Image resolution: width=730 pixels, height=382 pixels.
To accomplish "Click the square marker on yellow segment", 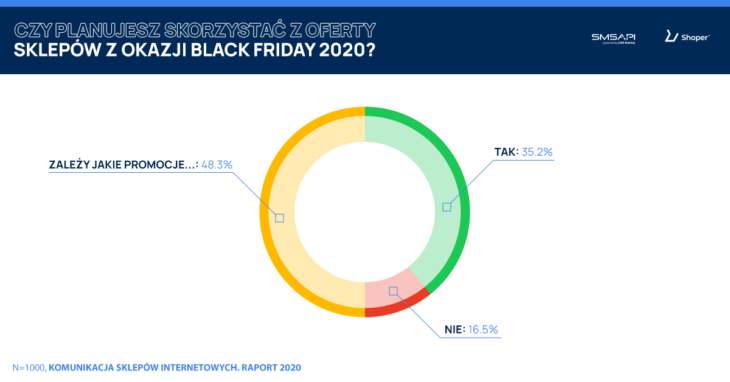I will 279,218.
